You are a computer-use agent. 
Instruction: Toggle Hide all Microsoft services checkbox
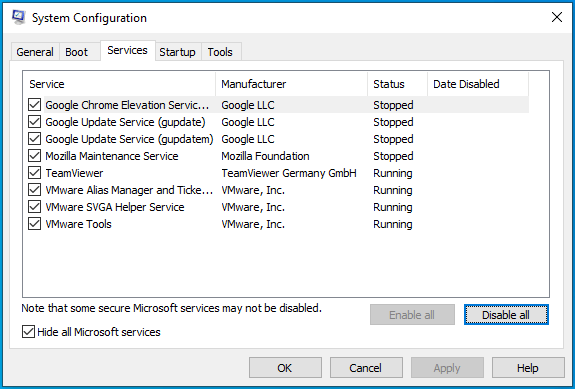point(28,332)
